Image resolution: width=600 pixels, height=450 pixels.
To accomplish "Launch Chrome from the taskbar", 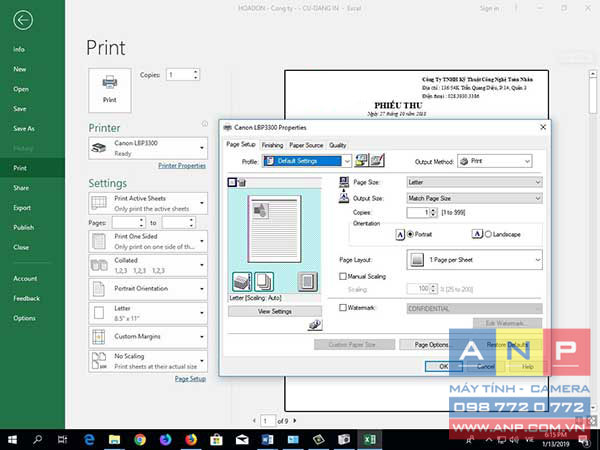I will [140, 439].
